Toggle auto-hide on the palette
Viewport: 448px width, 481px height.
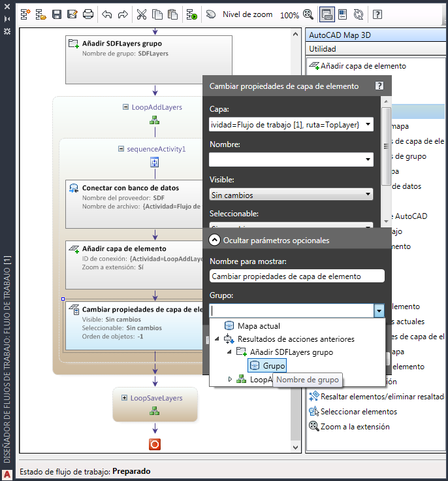[7, 19]
